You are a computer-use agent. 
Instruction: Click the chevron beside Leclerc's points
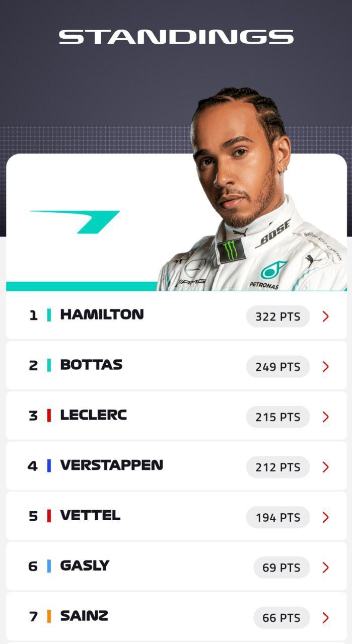point(326,417)
